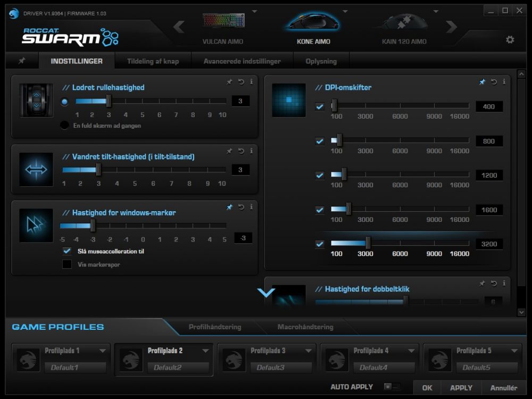The width and height of the screenshot is (532, 399).
Task: Select the Default4 profile name field
Action: (384, 368)
